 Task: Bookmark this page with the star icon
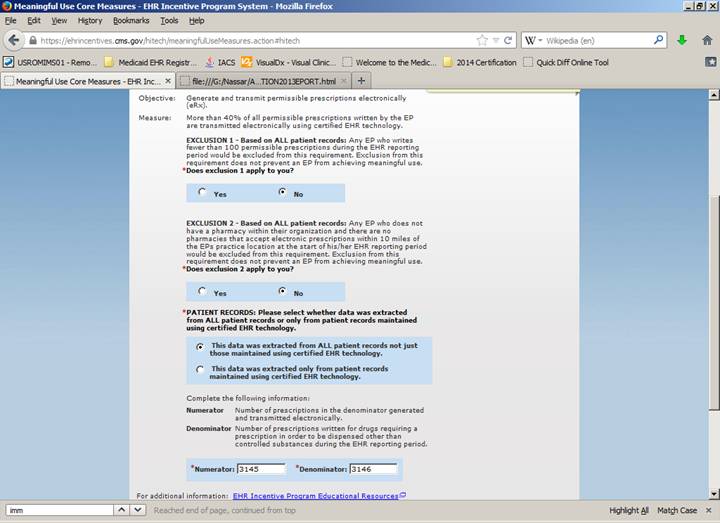click(x=483, y=41)
